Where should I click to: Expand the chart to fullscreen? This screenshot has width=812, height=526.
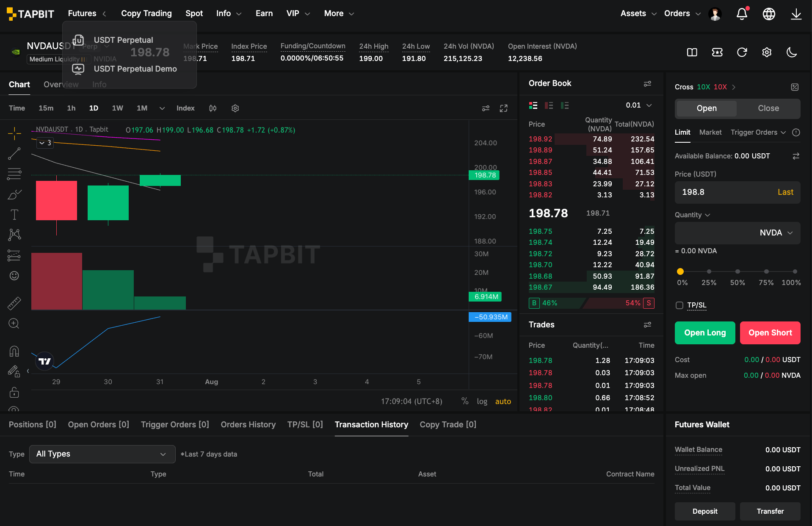(x=503, y=108)
